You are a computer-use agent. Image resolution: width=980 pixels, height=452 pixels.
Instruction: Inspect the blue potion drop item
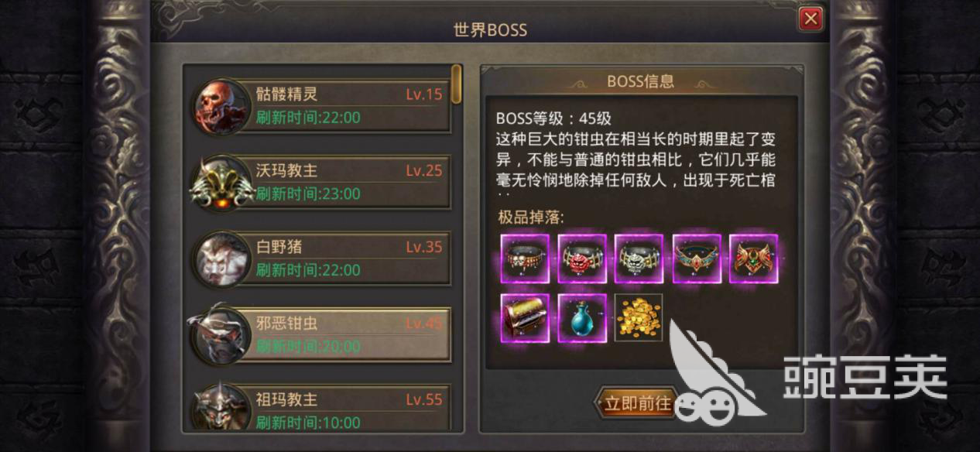click(x=582, y=317)
